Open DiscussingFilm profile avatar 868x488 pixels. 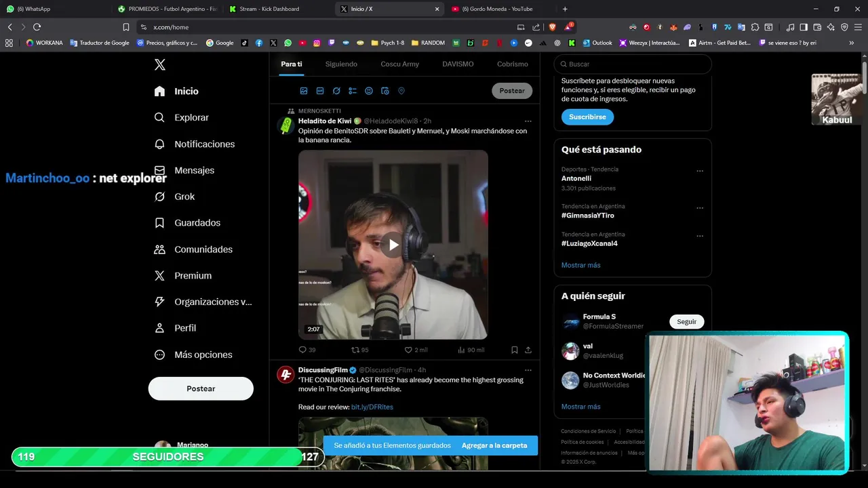click(x=285, y=375)
